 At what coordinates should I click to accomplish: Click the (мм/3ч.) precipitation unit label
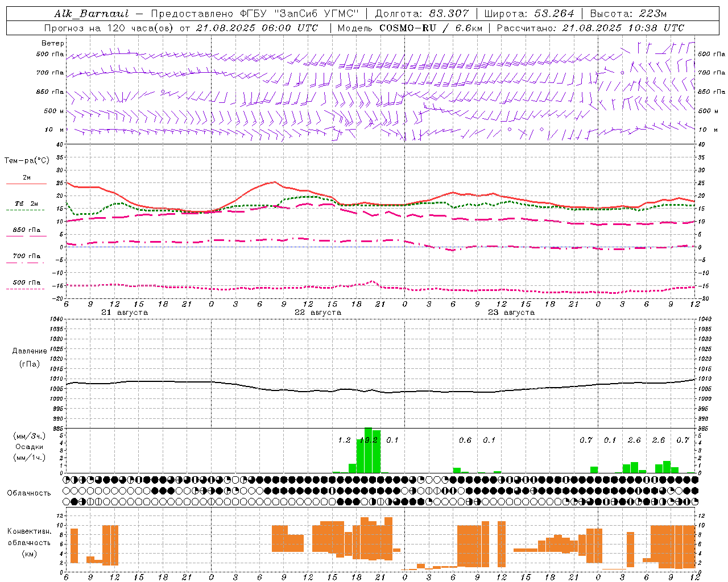(x=29, y=436)
